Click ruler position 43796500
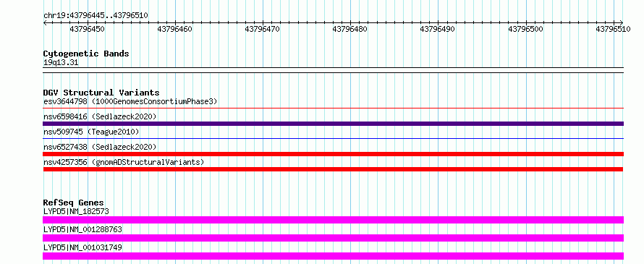Image resolution: width=644 pixels, height=264 pixels. (526, 29)
